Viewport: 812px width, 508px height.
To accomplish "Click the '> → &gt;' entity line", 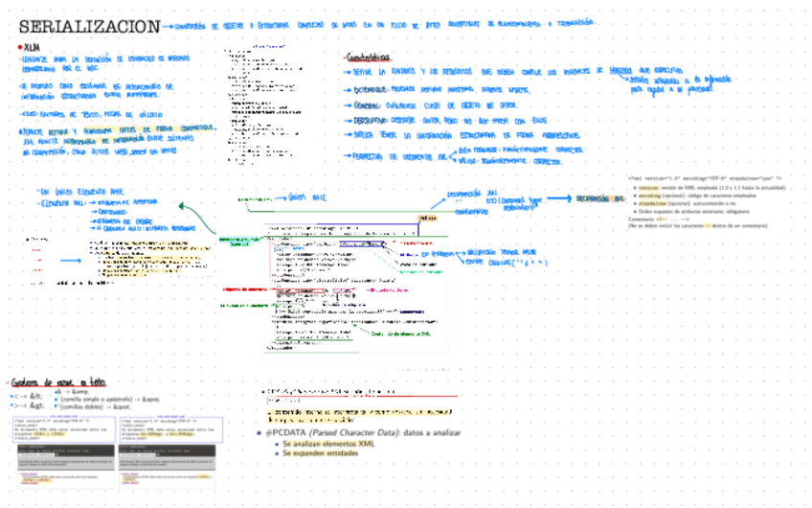I will pos(28,405).
